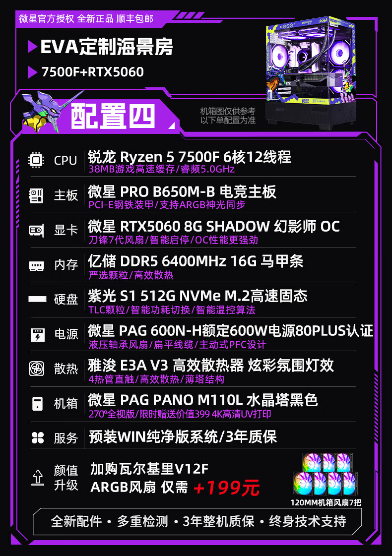392x556 pixels.
Task: Click the bottom 全新配件 warranty banner
Action: click(198, 521)
